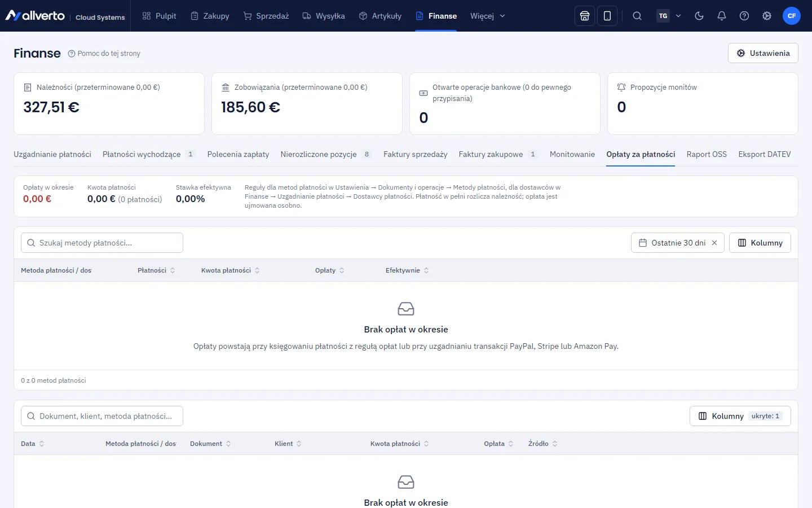Expand the TG tenant dropdown
Viewport: 812px width, 508px height.
point(669,16)
